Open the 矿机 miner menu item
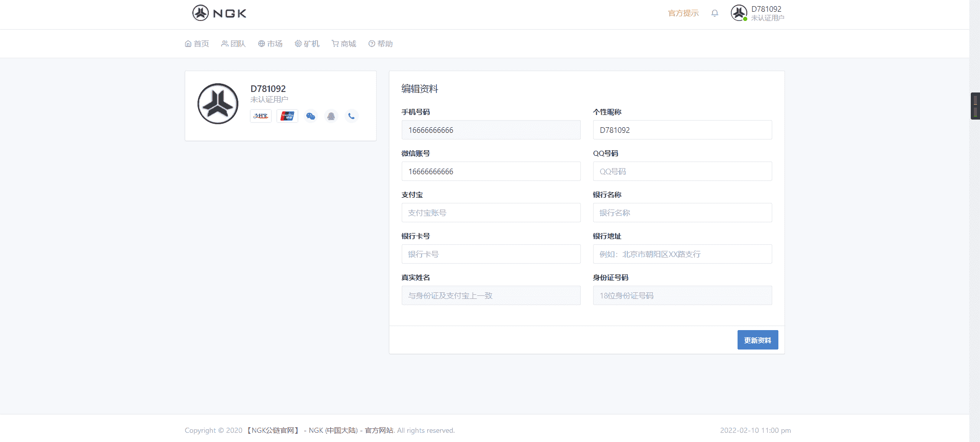This screenshot has height=442, width=980. click(x=307, y=44)
